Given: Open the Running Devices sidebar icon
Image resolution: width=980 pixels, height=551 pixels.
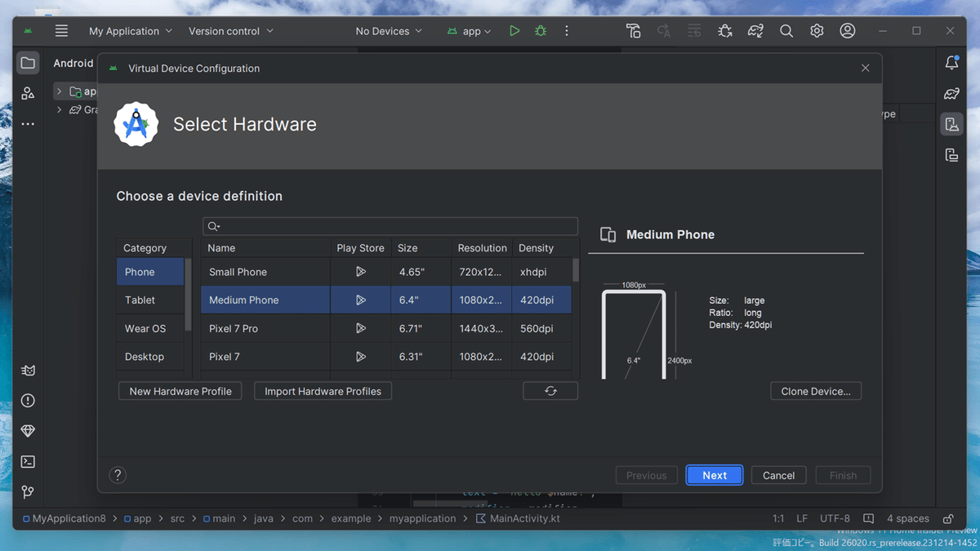Looking at the screenshot, I should click(951, 155).
